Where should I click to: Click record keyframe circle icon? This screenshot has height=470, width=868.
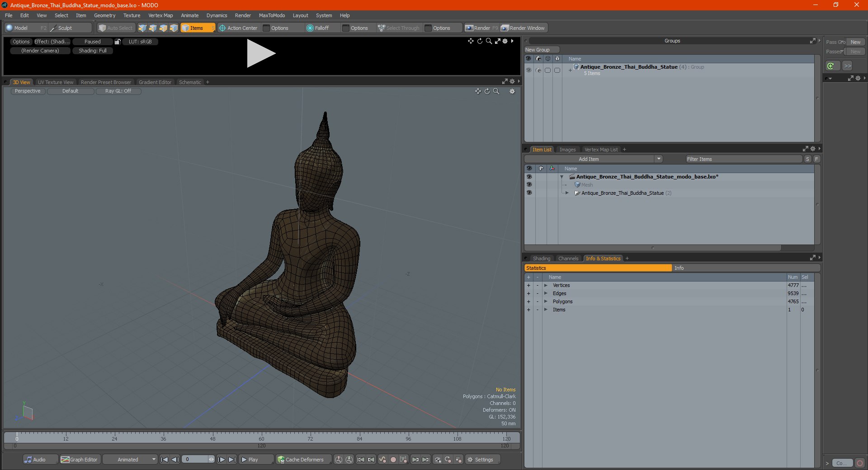393,460
